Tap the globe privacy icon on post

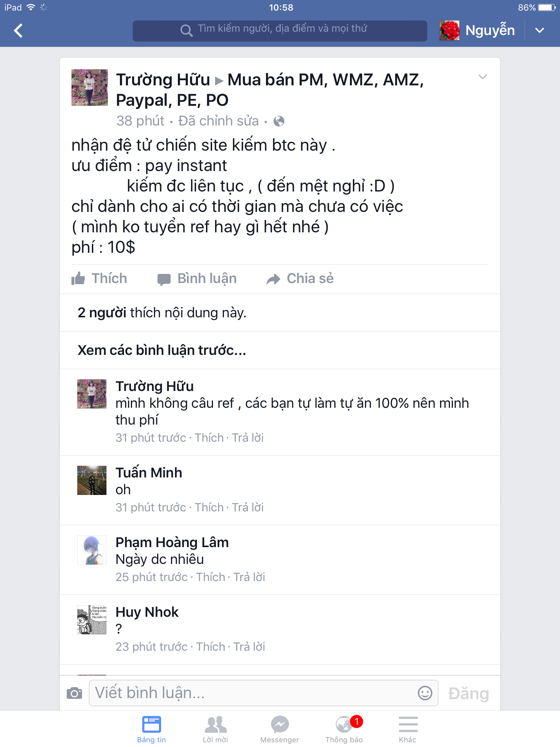pyautogui.click(x=279, y=121)
